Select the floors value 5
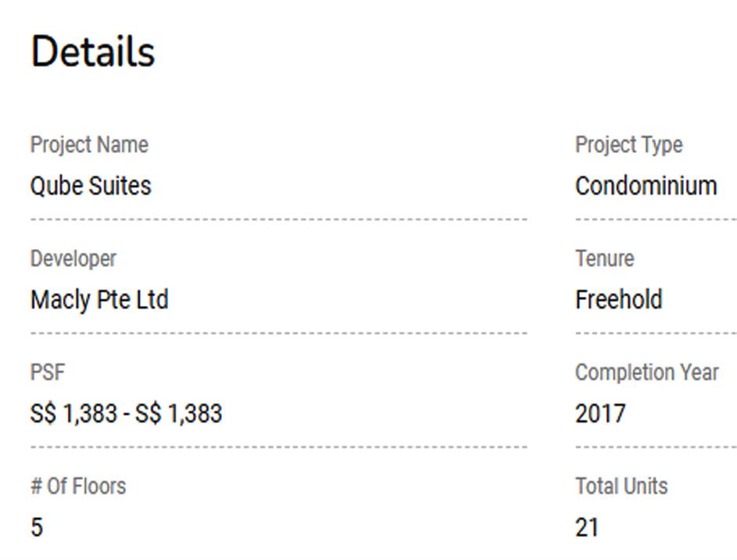 click(x=37, y=528)
